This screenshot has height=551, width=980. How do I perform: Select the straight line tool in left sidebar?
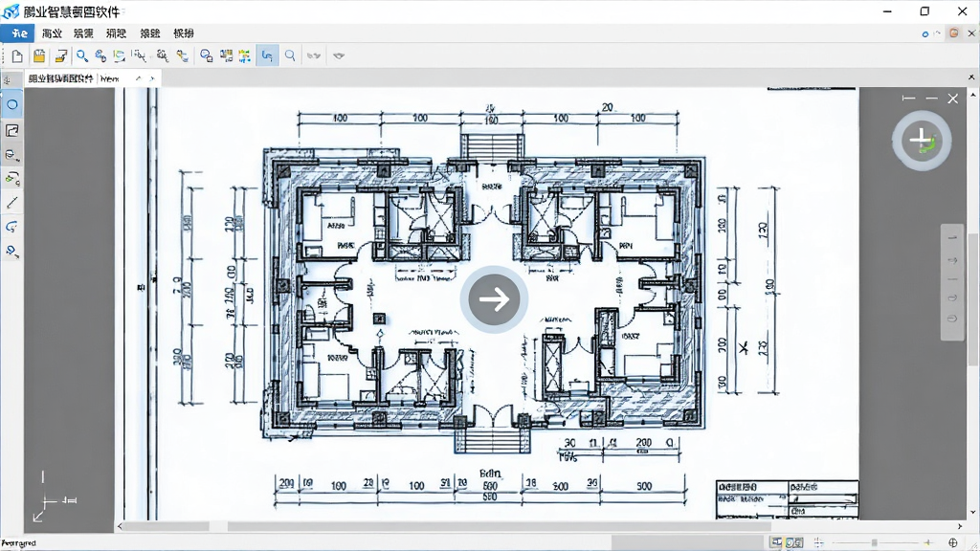click(11, 203)
